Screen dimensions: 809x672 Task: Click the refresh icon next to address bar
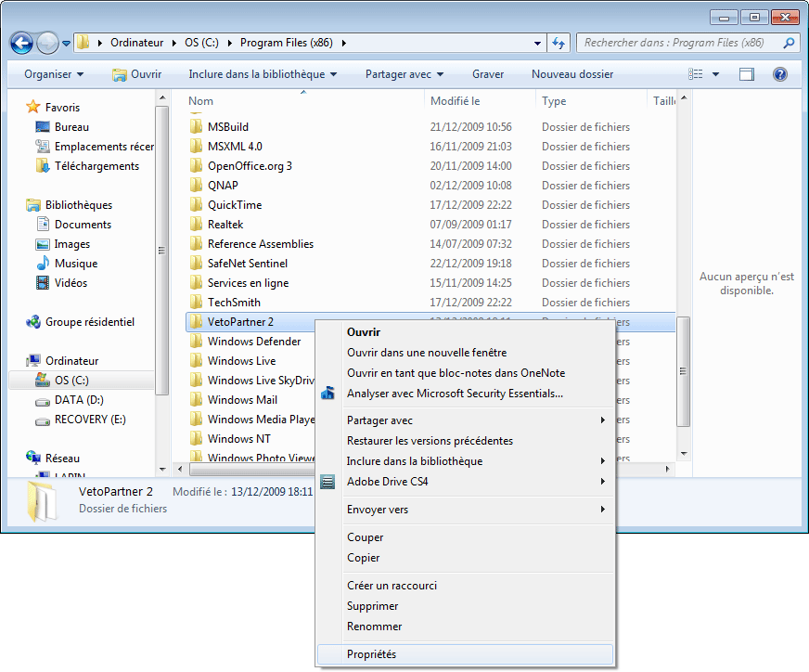coord(559,43)
